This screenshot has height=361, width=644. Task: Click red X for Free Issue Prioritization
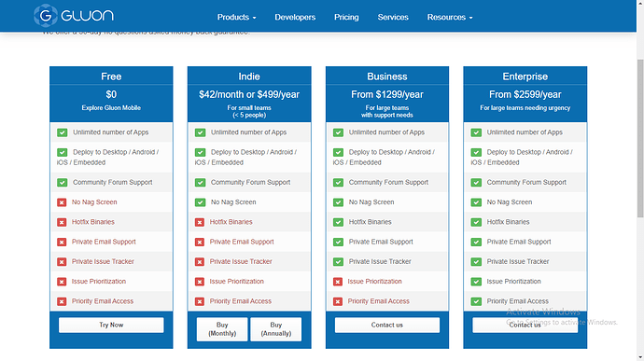[x=62, y=282]
